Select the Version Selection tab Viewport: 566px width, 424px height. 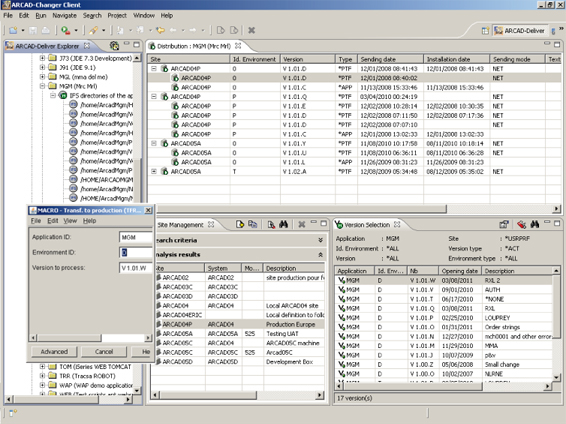(367, 225)
